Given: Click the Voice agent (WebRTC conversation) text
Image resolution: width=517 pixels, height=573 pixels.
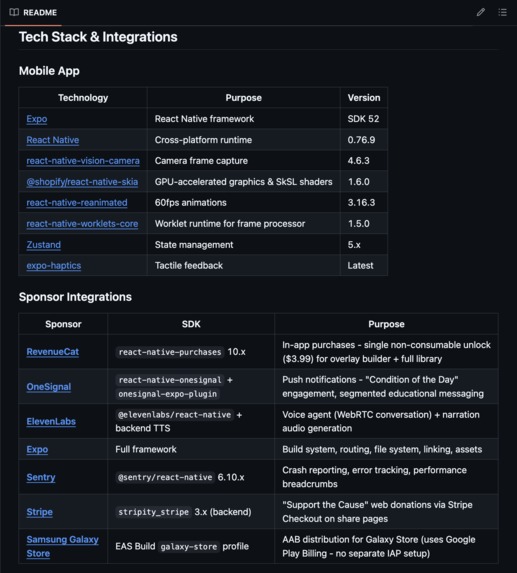Looking at the screenshot, I should (381, 421).
